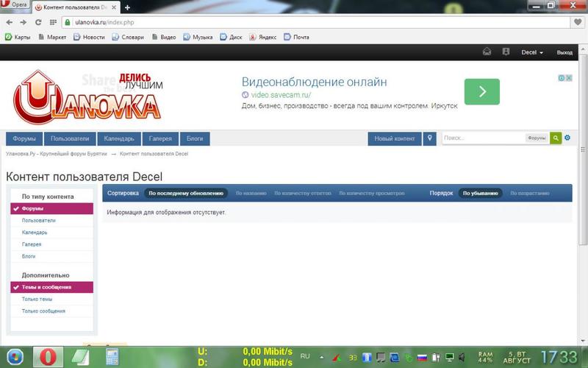
Task: Select the Блоги content type filter
Action: point(51,256)
